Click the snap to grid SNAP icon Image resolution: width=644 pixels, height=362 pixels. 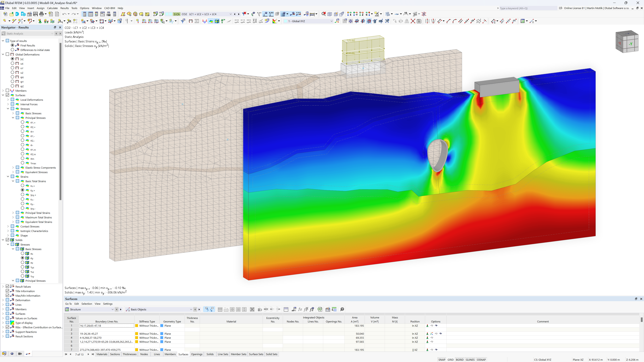pos(442,359)
